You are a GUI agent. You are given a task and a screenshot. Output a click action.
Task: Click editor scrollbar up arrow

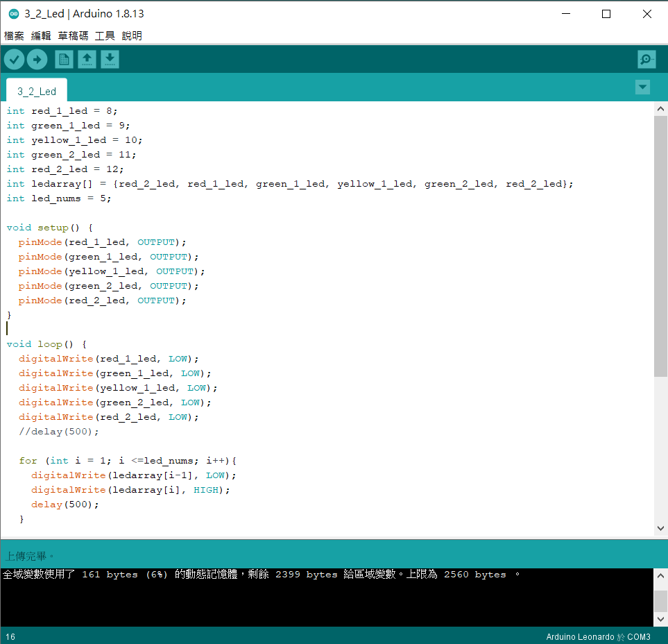point(660,109)
